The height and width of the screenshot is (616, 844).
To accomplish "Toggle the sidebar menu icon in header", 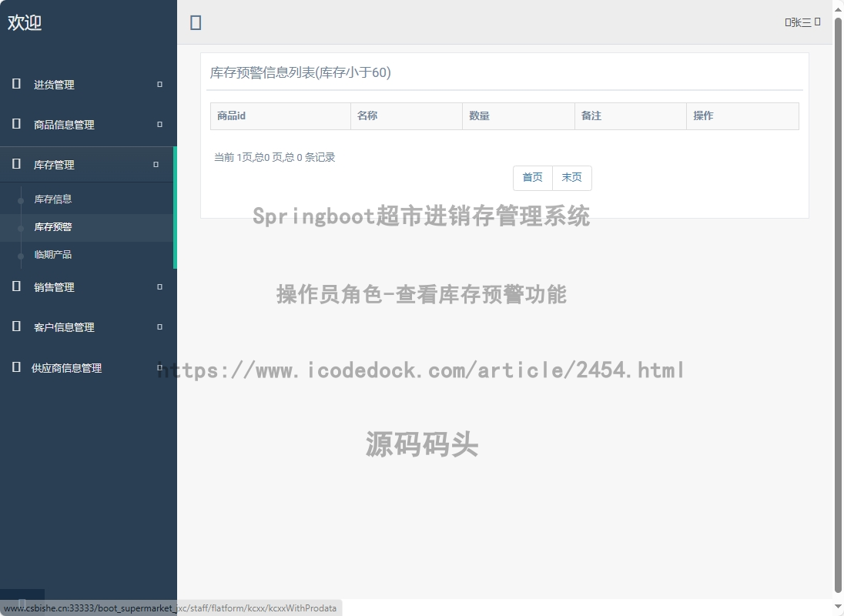I will click(196, 22).
